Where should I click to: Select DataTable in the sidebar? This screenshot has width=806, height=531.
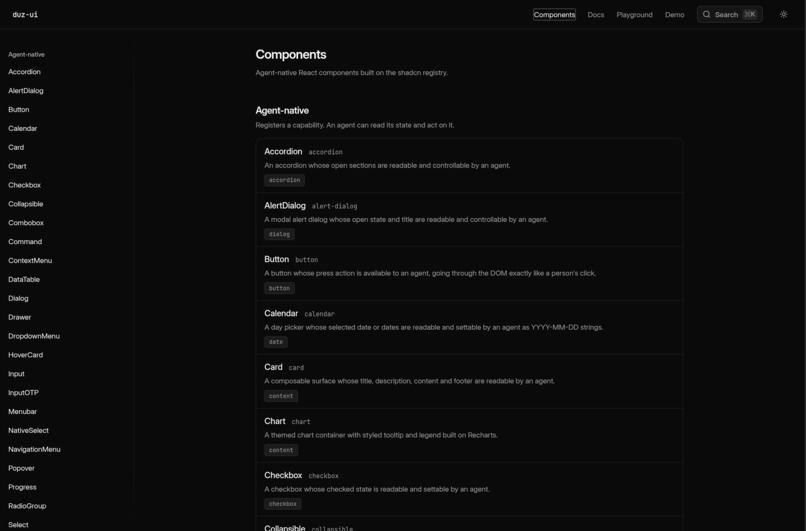tap(24, 279)
